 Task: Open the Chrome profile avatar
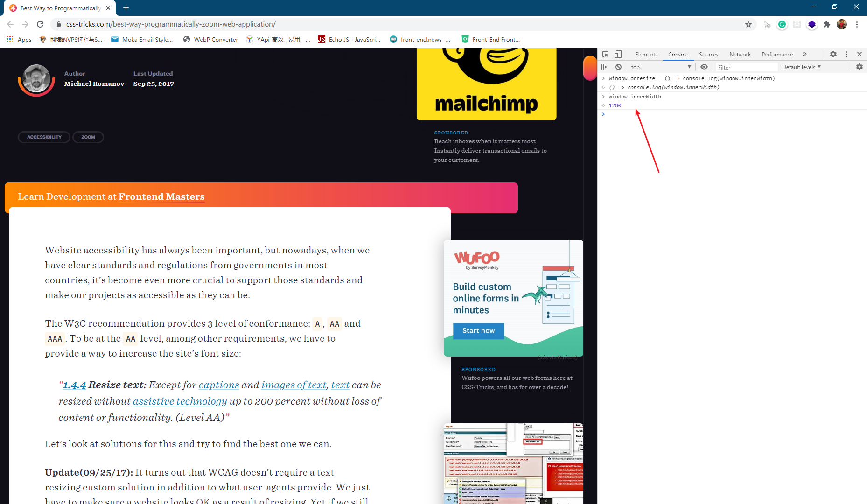(x=842, y=24)
